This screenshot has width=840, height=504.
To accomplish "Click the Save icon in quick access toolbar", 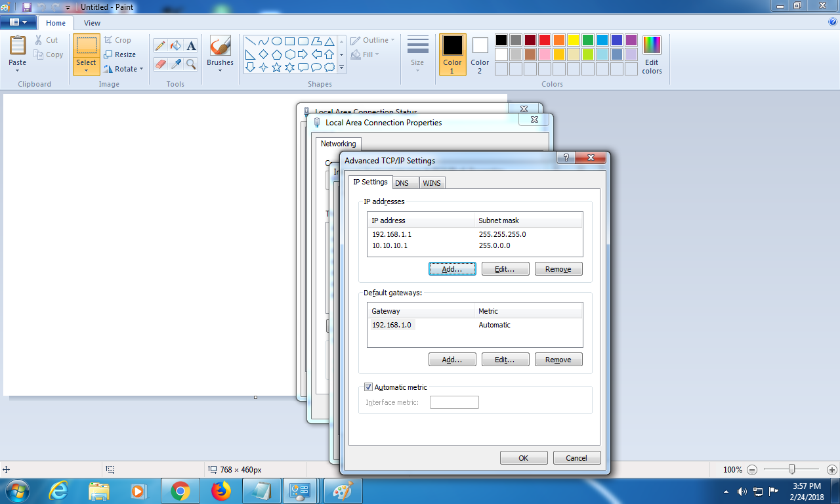I will [27, 7].
